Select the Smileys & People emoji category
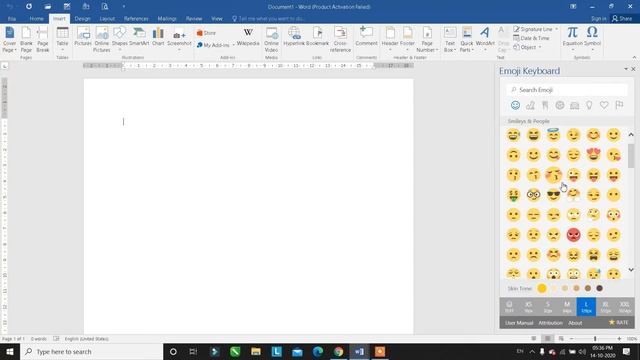This screenshot has width=640, height=360. click(516, 105)
